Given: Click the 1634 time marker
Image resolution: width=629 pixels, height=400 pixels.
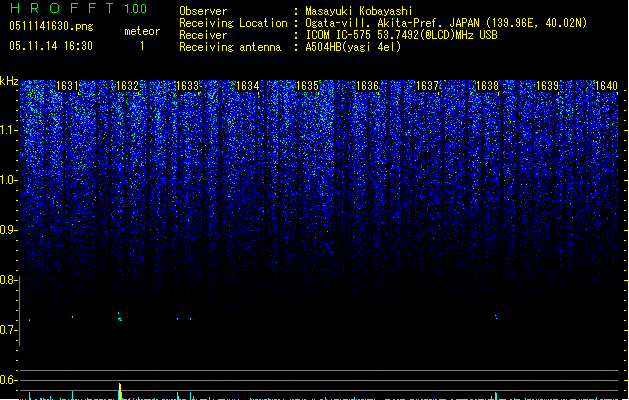Looking at the screenshot, I should click(248, 86).
